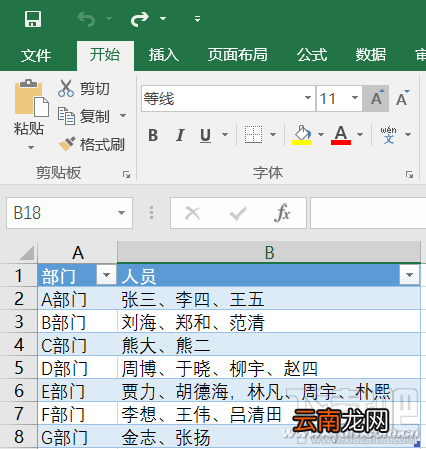Select cell containing B部门

(78, 322)
